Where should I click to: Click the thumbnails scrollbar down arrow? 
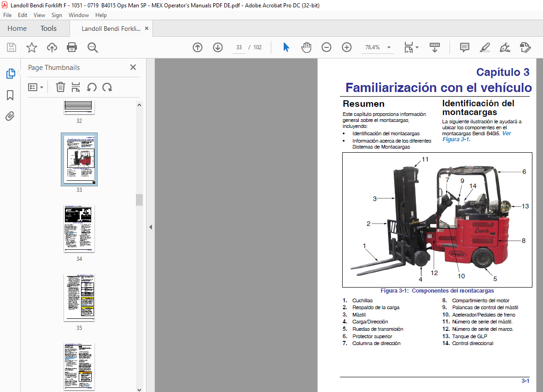click(139, 390)
